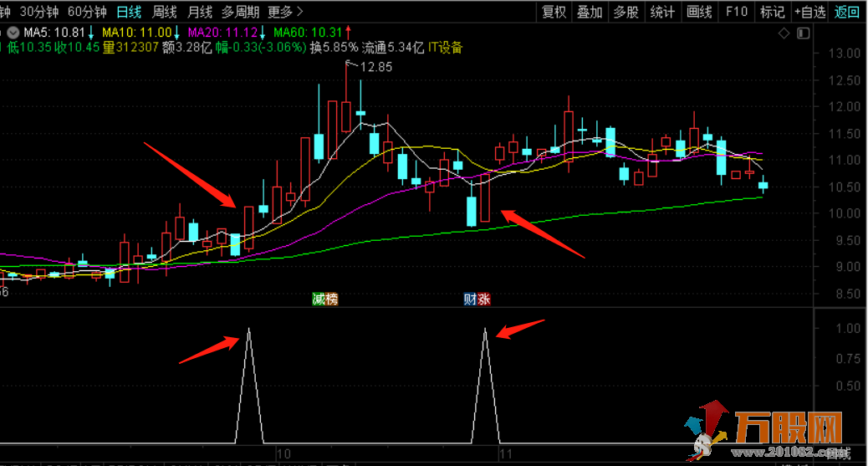The width and height of the screenshot is (868, 466).
Task: Click the IT设备 sector label
Action: click(x=445, y=48)
